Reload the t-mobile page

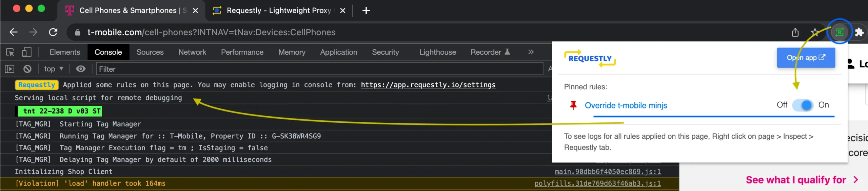pos(53,32)
